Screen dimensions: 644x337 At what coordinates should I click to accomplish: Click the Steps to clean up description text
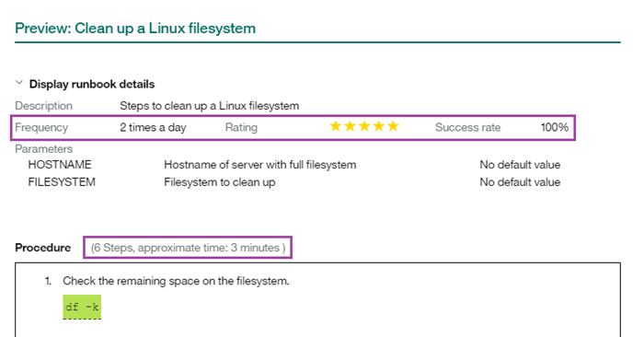coord(210,106)
